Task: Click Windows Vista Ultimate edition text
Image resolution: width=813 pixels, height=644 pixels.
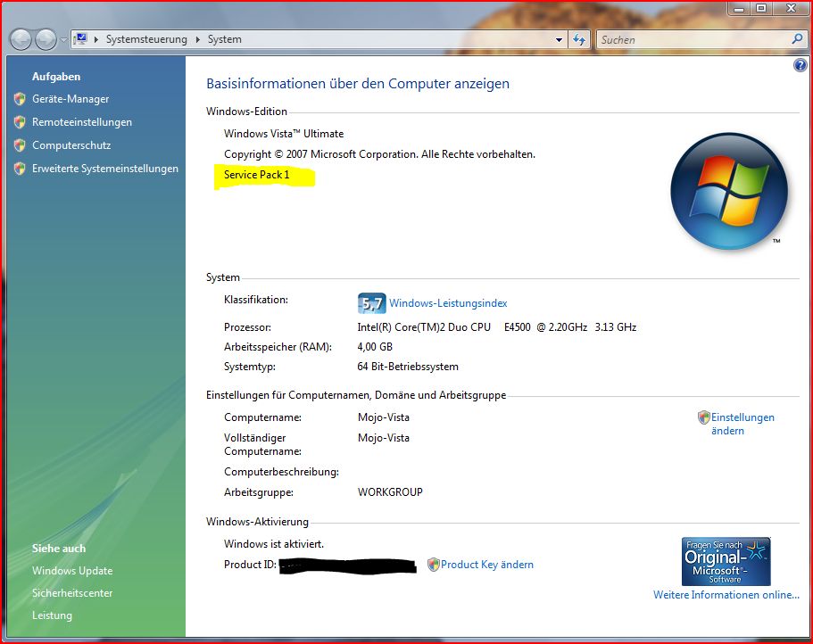Action: click(284, 134)
